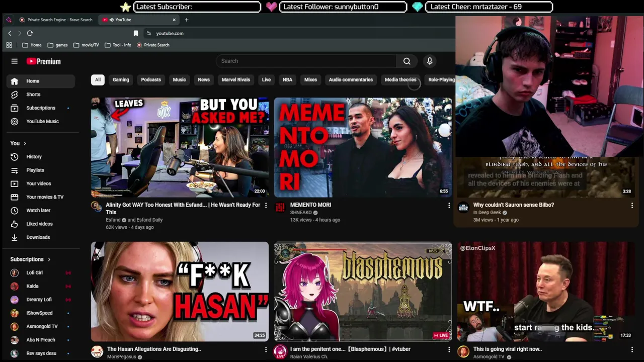Open the SHNEAKO channel name link
This screenshot has width=644, height=362.
[x=301, y=213]
